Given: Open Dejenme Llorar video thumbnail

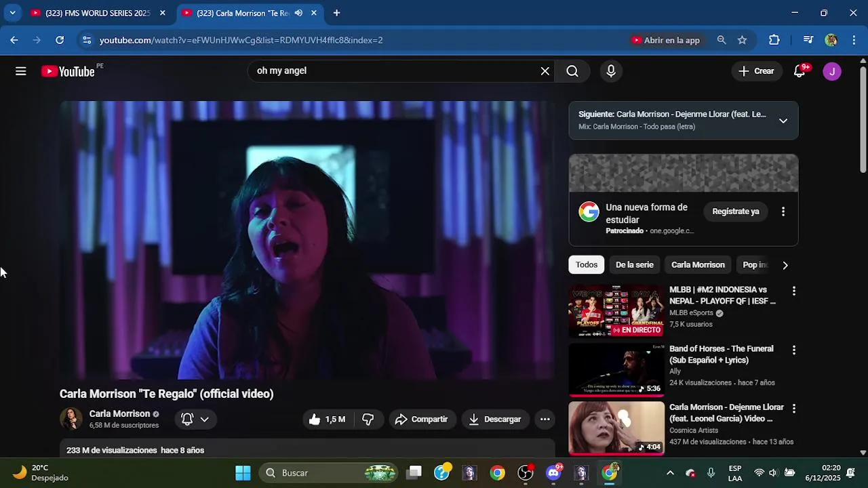Looking at the screenshot, I should pos(616,428).
